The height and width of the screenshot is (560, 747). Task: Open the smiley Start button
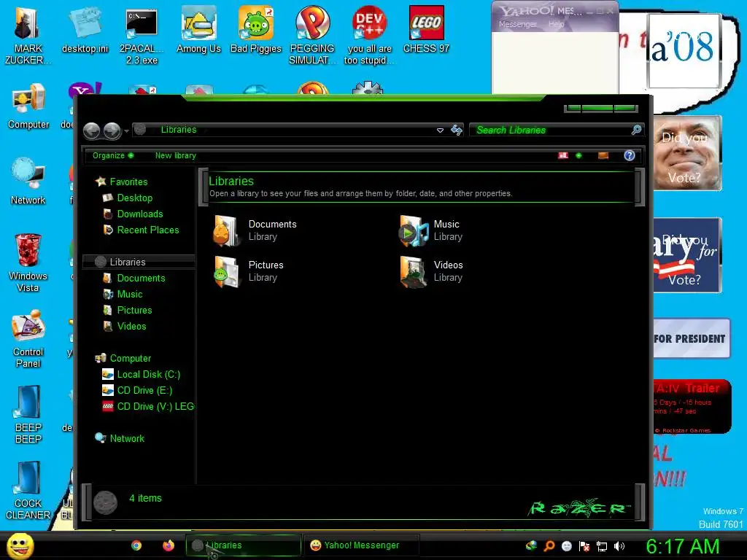(x=20, y=545)
